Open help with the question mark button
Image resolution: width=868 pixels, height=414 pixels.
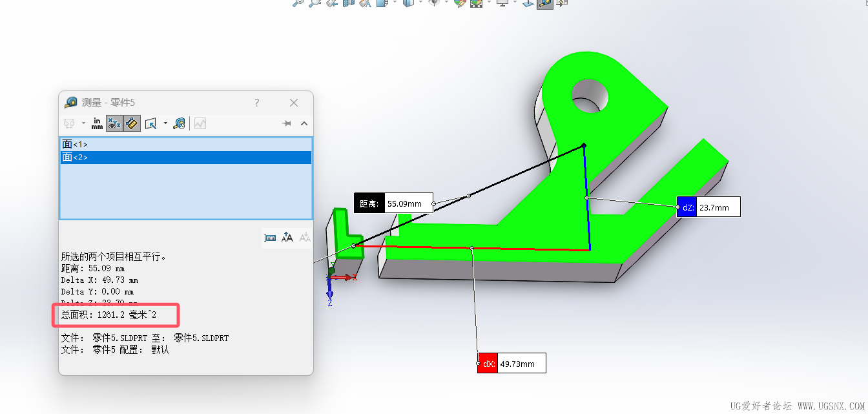point(257,103)
